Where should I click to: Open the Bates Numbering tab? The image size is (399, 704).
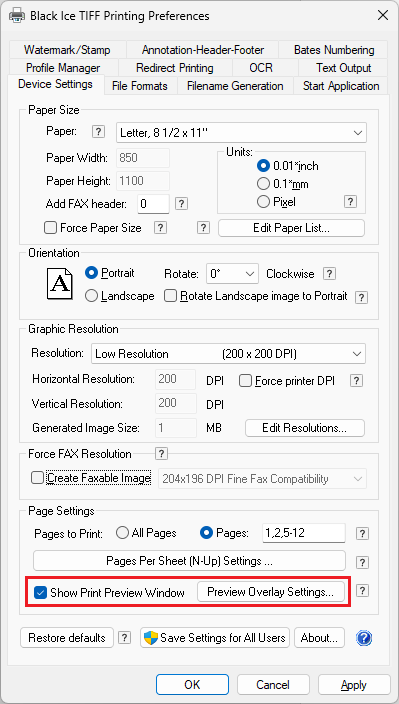334,50
